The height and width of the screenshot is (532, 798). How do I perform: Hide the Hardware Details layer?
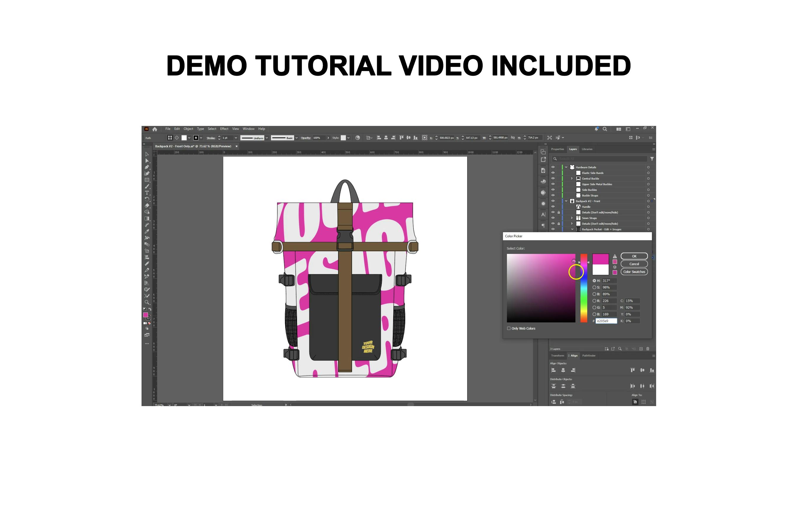[553, 167]
